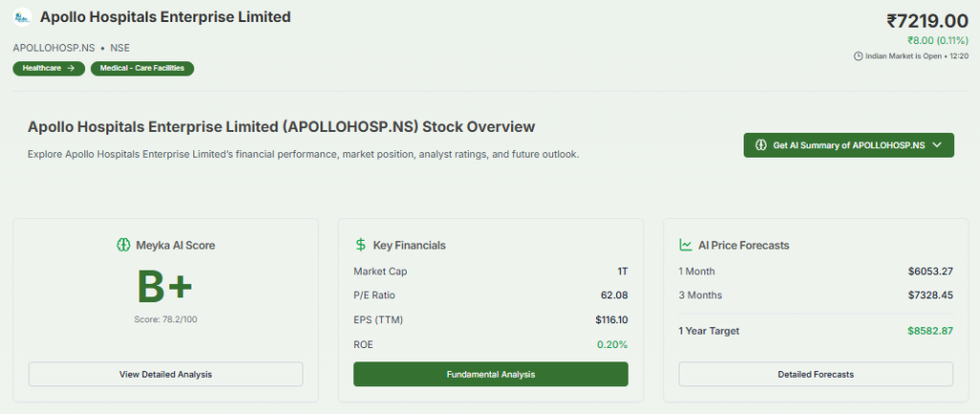Viewport: 980px width, 414px height.
Task: Click the Meyka AI Score heading text
Action: (x=176, y=246)
